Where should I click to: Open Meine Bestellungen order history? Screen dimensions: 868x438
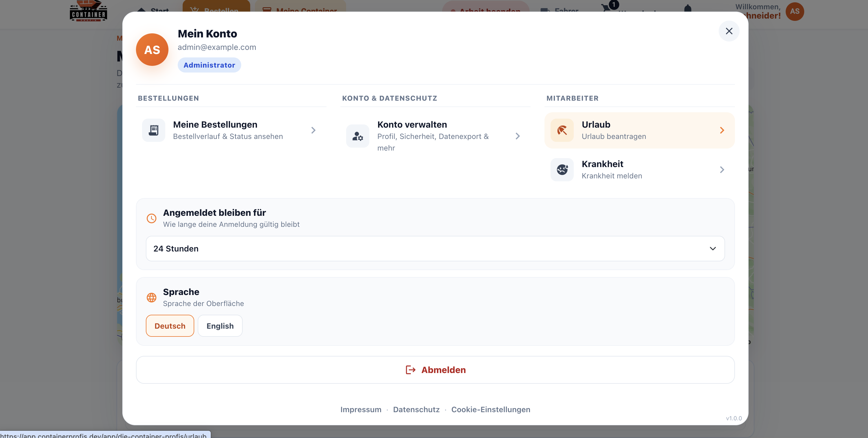tap(231, 130)
